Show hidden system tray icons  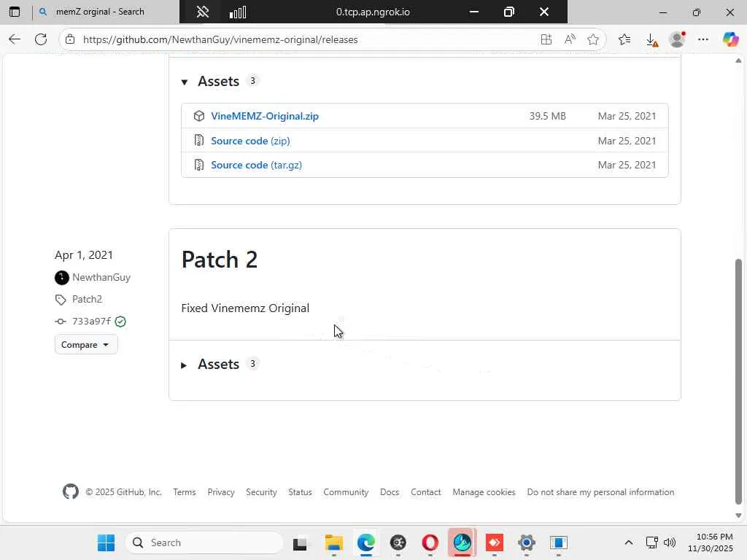tap(629, 542)
